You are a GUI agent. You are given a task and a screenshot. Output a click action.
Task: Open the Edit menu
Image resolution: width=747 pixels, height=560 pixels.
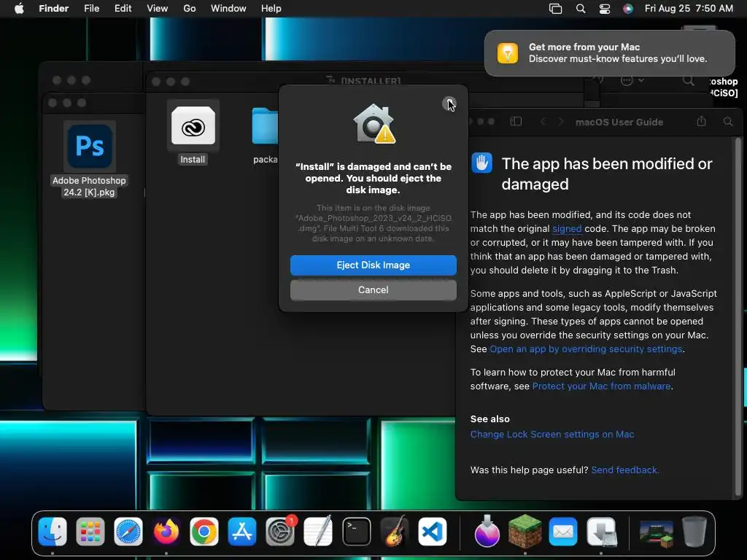(x=123, y=8)
